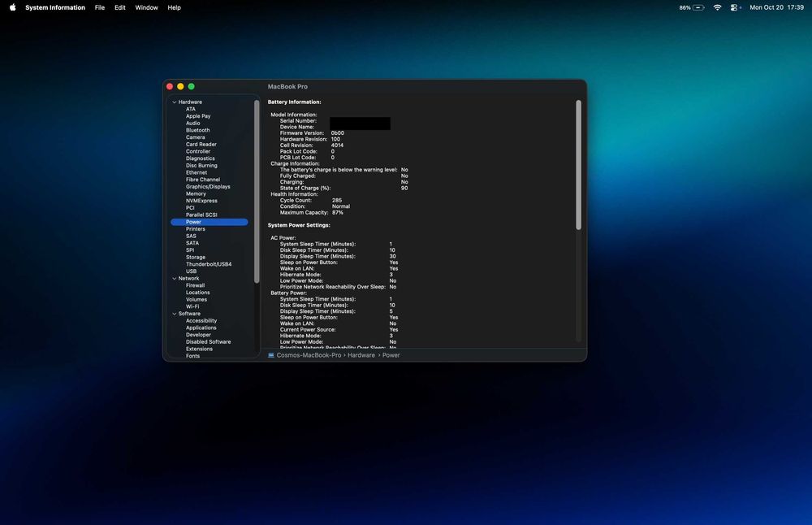Viewport: 812px width, 525px height.
Task: Collapse the Software section
Action: (175, 314)
